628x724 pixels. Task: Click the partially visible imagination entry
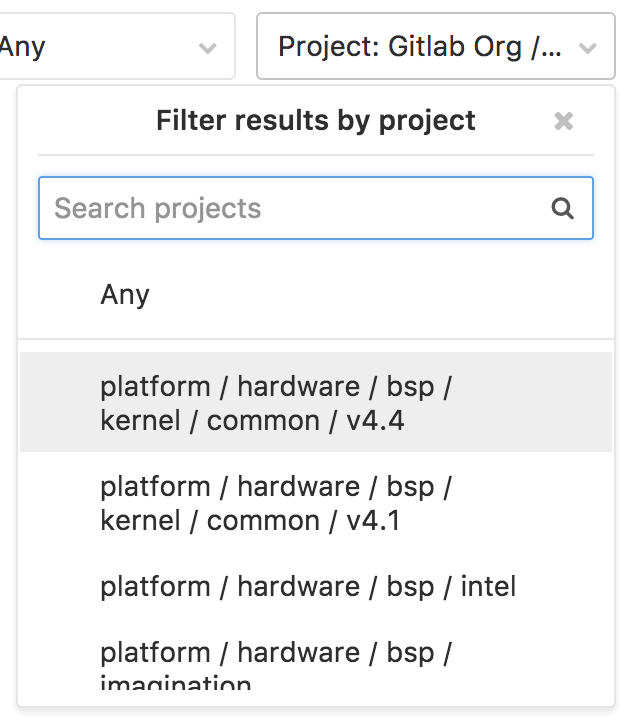(316, 662)
